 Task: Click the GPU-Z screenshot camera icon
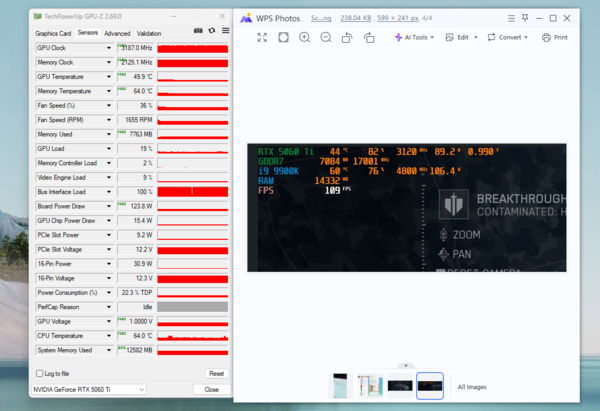point(198,31)
